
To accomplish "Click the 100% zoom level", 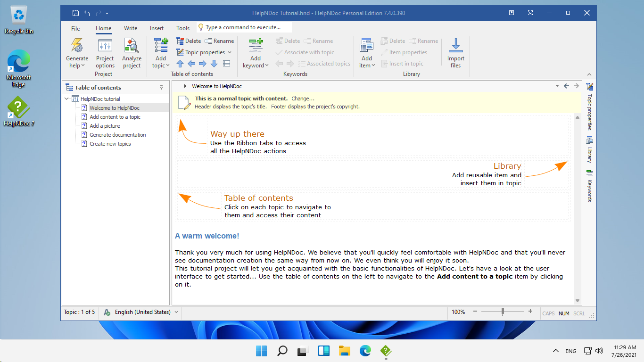I will pyautogui.click(x=458, y=312).
